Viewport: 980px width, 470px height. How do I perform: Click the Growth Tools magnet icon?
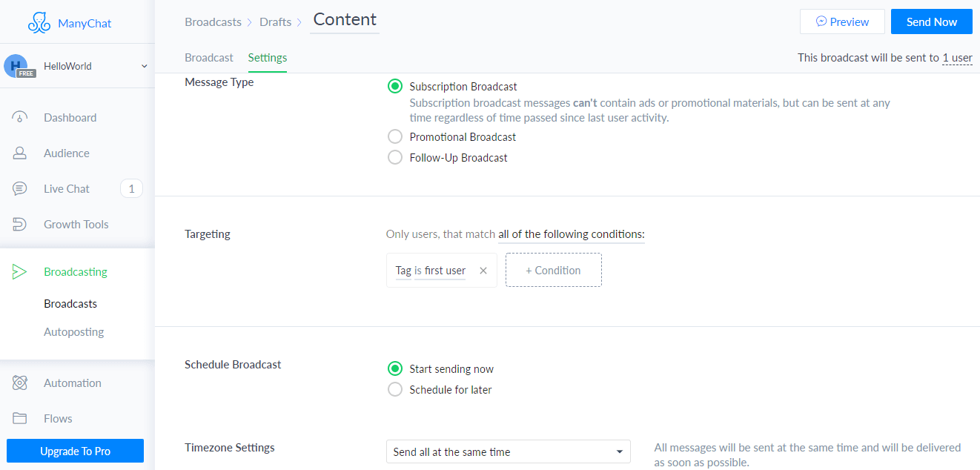(20, 224)
